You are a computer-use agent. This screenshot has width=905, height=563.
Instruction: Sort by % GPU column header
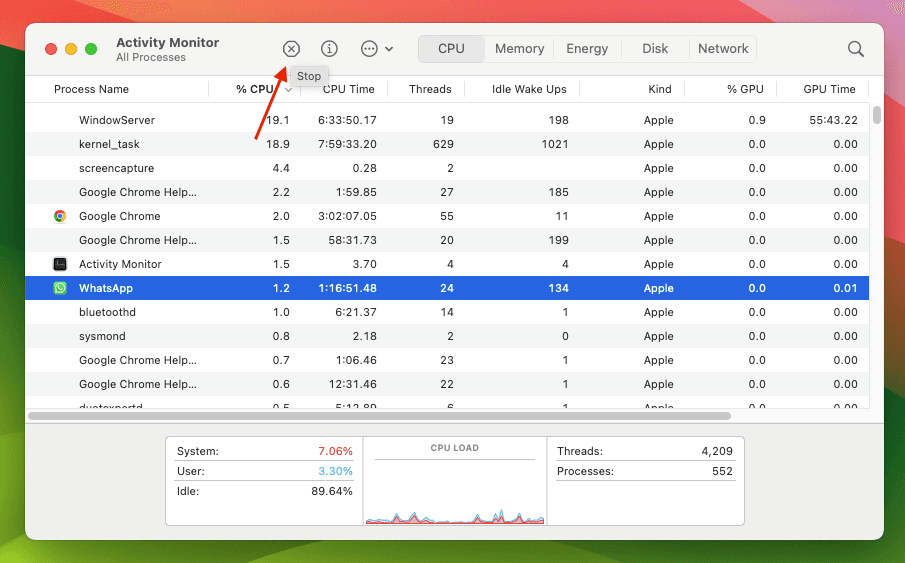click(745, 89)
